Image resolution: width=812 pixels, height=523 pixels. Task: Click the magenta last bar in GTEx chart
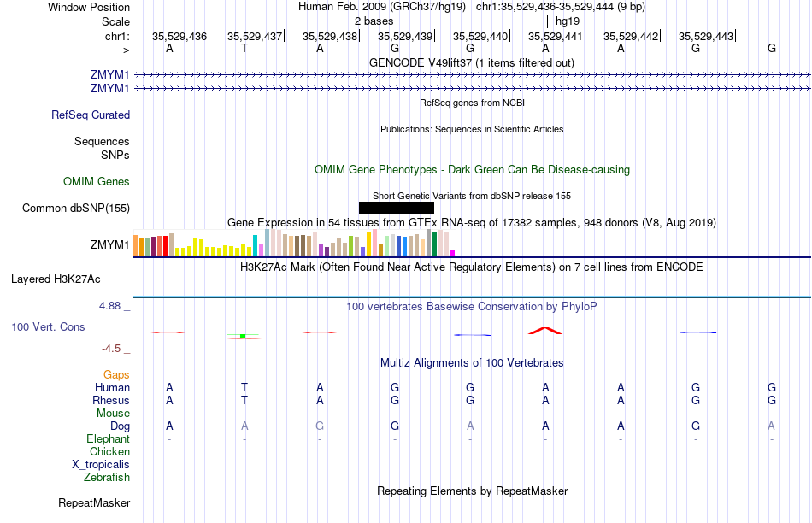pyautogui.click(x=453, y=253)
